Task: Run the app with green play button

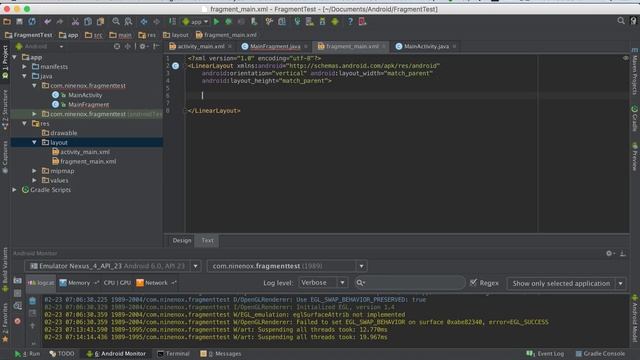Action: (217, 21)
